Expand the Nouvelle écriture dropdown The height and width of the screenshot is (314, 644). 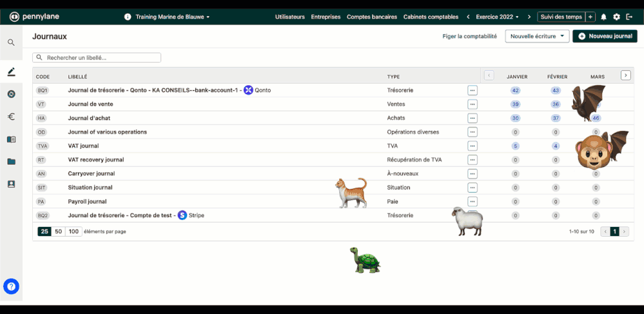point(537,37)
